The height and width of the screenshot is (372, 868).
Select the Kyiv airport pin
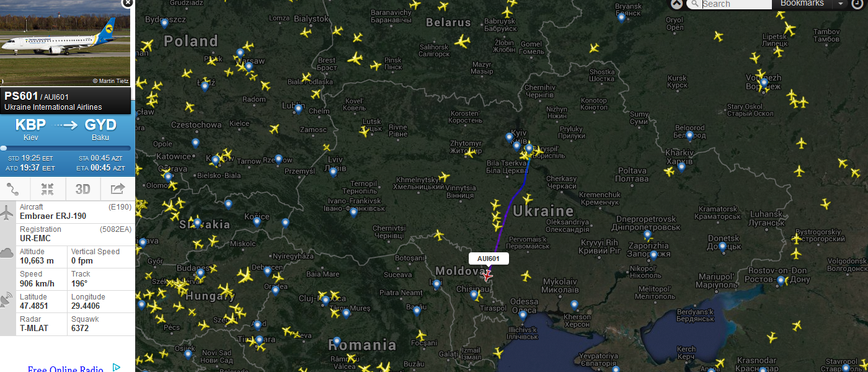pos(510,138)
